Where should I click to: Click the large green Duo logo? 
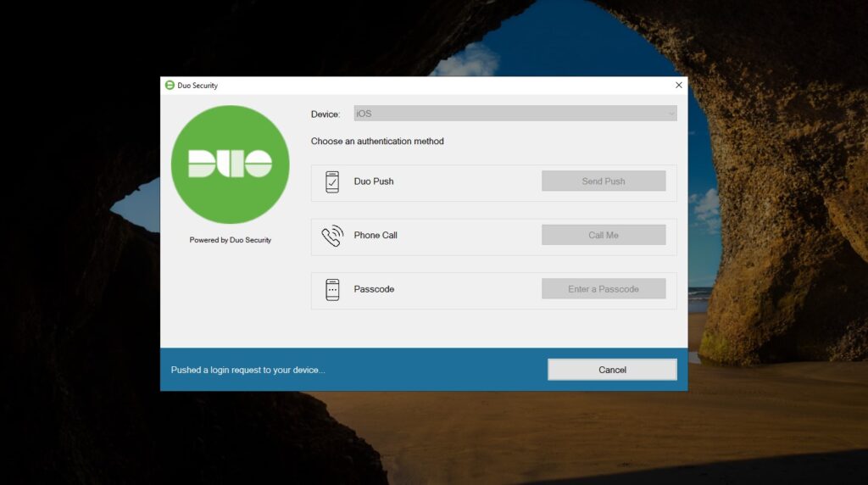point(231,164)
